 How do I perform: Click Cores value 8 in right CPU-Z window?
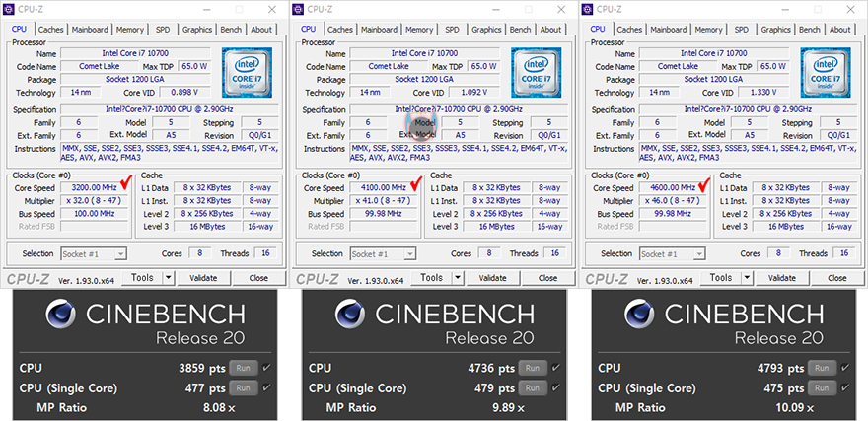pos(779,253)
